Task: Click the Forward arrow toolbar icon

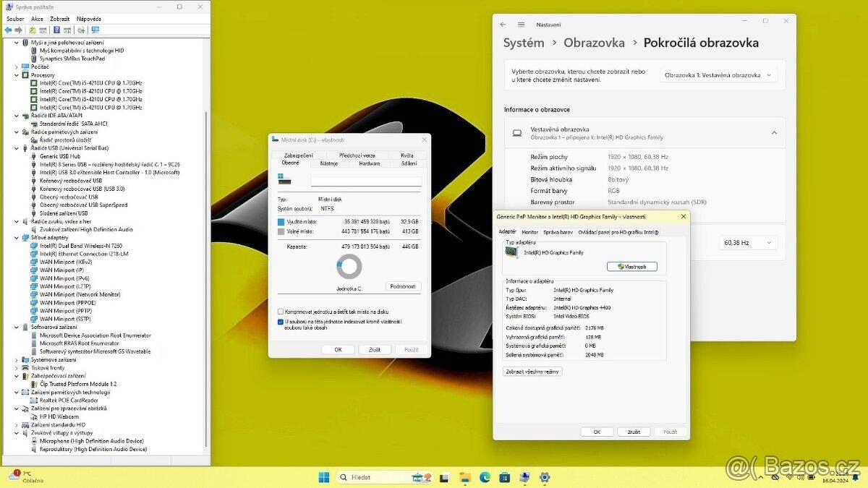Action: pos(18,30)
